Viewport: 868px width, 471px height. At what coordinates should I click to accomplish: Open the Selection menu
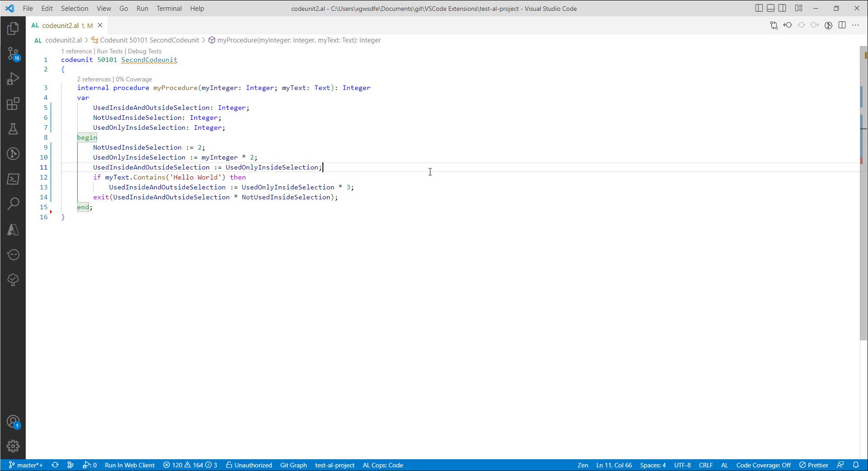tap(75, 8)
